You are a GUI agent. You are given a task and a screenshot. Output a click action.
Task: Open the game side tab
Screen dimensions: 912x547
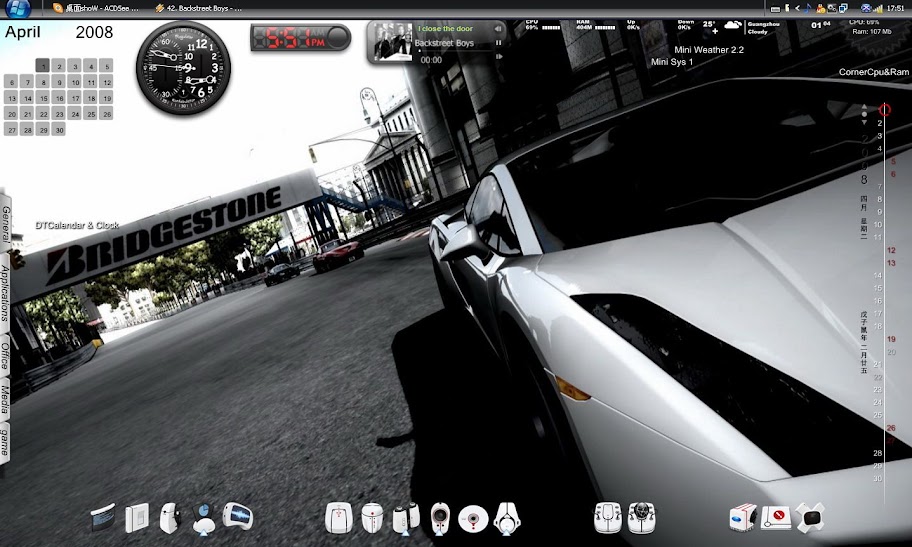pyautogui.click(x=6, y=441)
